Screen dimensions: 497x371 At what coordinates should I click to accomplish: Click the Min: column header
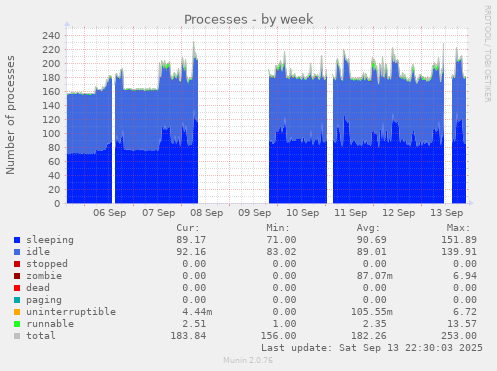coord(278,228)
